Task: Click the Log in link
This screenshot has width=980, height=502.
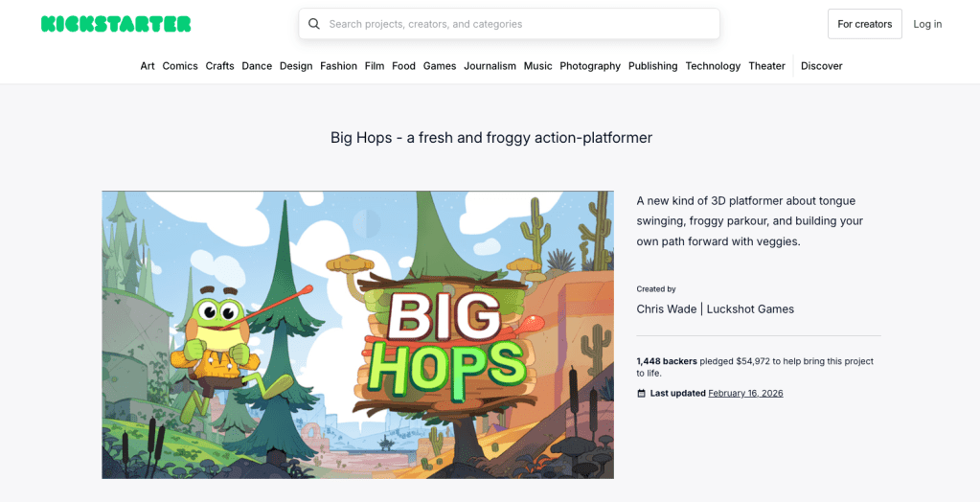Action: (926, 24)
